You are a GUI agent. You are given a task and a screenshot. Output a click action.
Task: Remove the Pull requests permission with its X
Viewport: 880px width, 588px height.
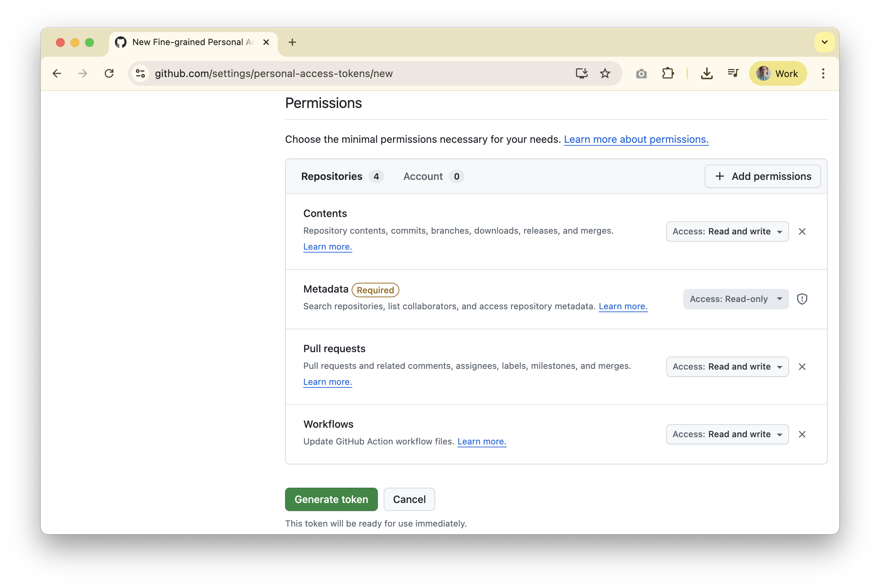802,367
